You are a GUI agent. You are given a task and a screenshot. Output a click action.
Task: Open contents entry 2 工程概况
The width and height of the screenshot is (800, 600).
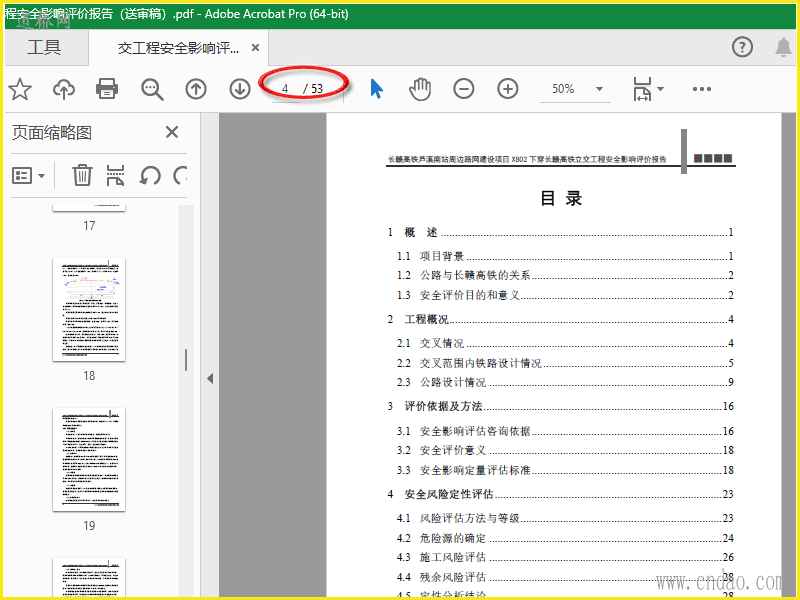coord(560,319)
